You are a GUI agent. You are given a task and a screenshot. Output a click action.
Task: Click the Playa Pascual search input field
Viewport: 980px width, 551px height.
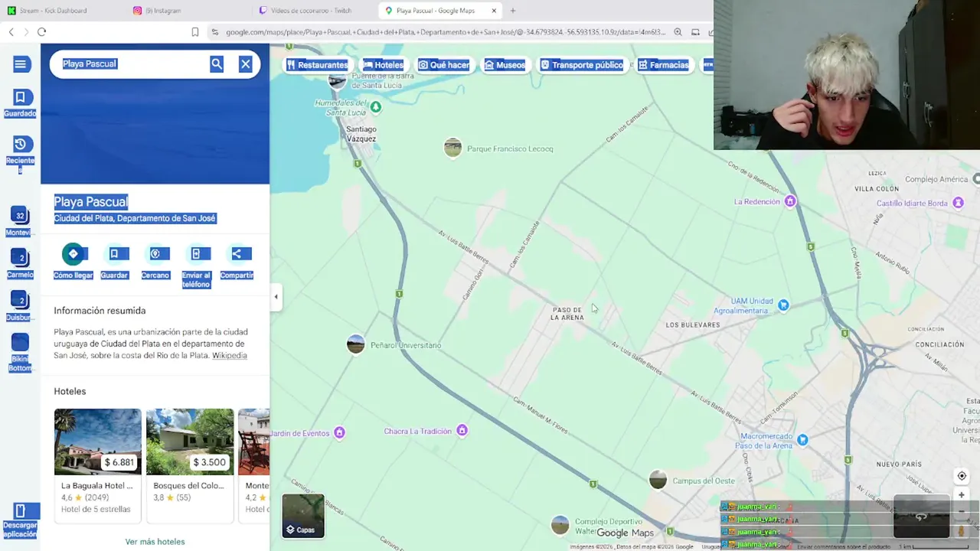pyautogui.click(x=130, y=64)
